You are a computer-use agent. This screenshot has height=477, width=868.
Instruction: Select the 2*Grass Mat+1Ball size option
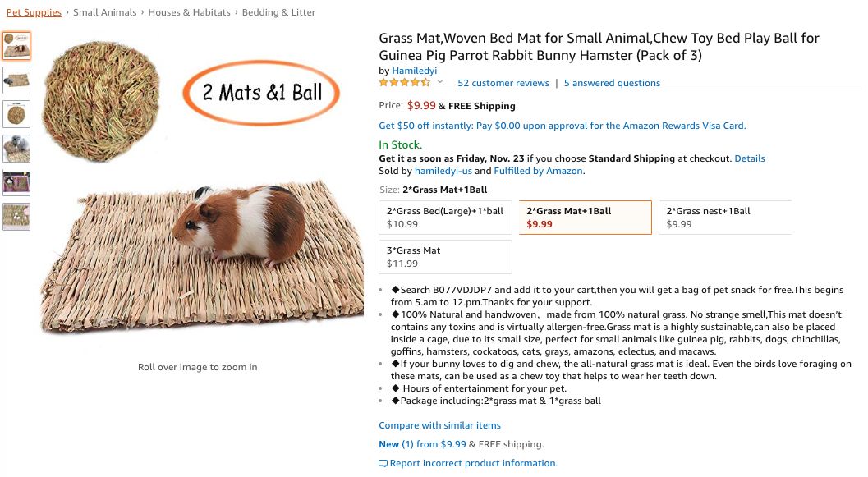point(586,218)
